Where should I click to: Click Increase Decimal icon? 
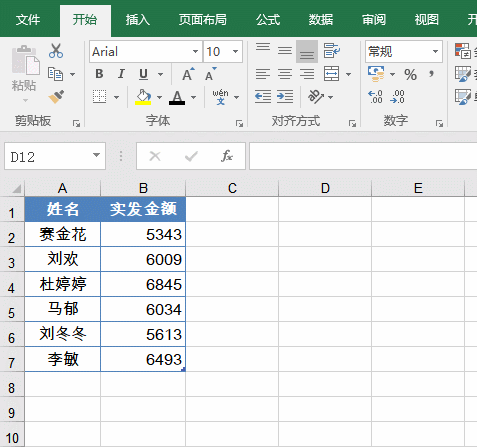[x=375, y=97]
